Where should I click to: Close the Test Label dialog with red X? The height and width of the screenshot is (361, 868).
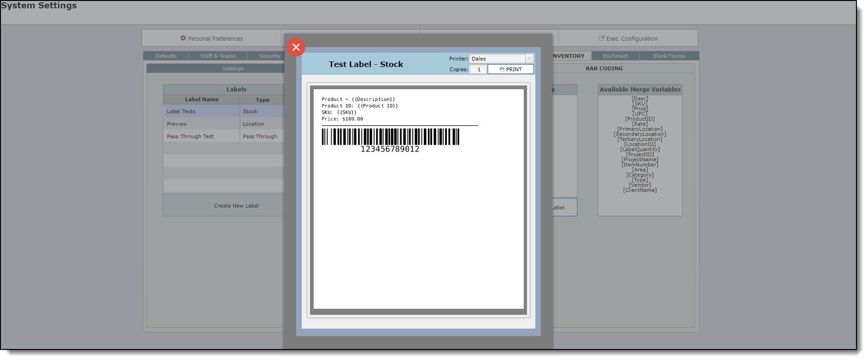tap(296, 47)
